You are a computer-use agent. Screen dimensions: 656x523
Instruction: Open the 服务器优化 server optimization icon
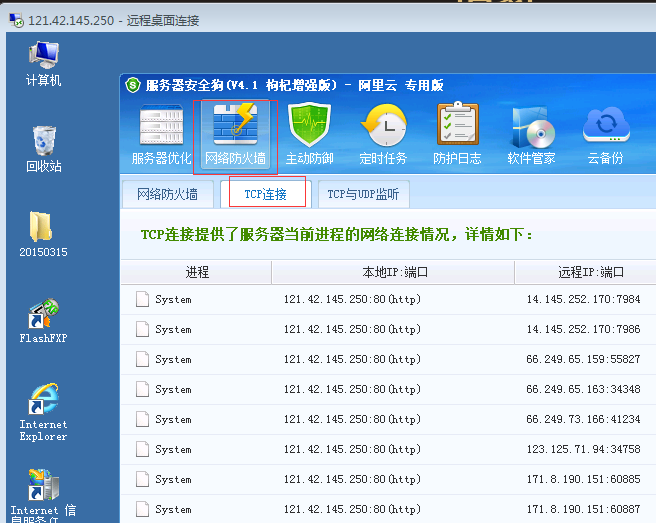161,135
